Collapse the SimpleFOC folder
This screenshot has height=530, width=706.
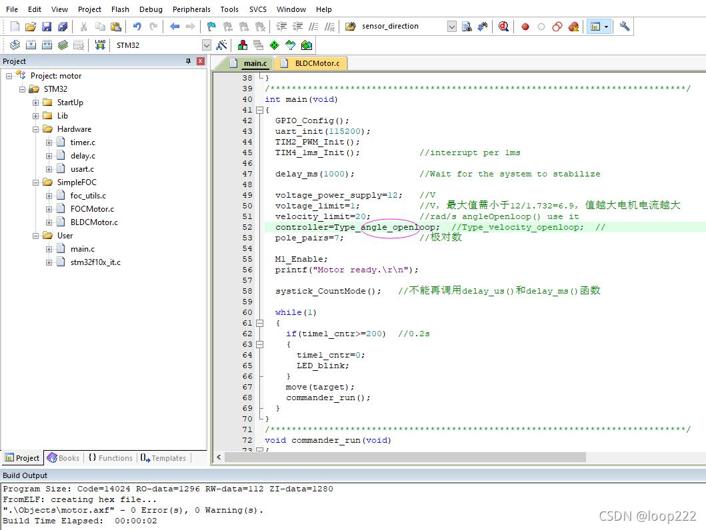[x=36, y=182]
